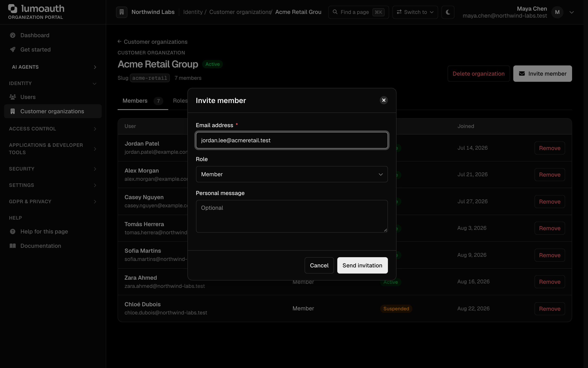588x368 pixels.
Task: Click the Joined column header
Action: [465, 126]
